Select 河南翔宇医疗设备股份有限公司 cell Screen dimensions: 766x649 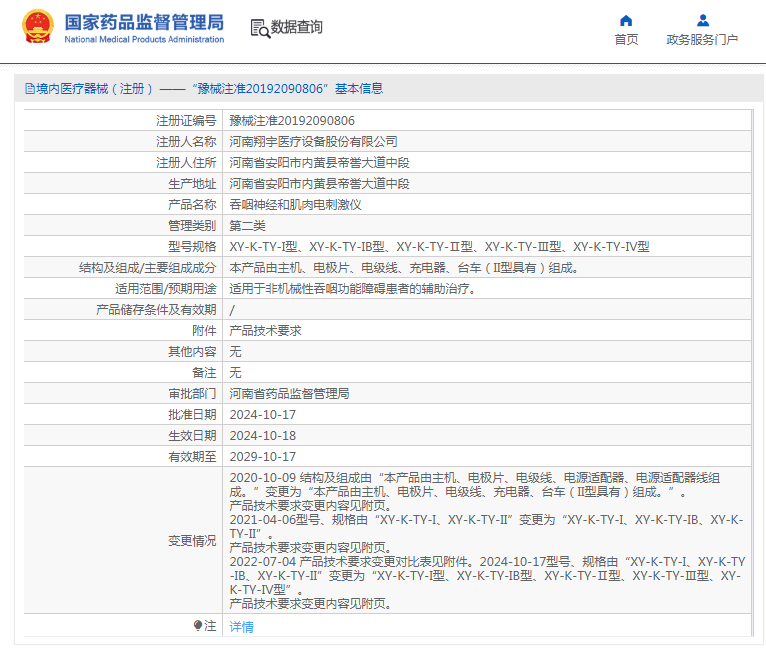click(313, 142)
